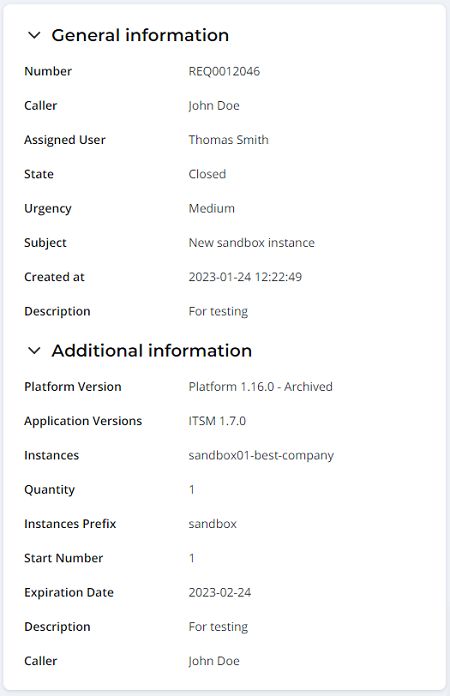This screenshot has height=696, width=450.
Task: Click the Start Number label
Action: [63, 558]
